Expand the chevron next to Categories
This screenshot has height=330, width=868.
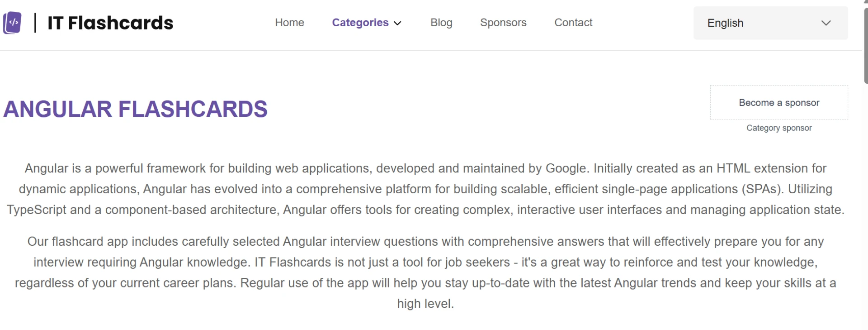(x=397, y=24)
